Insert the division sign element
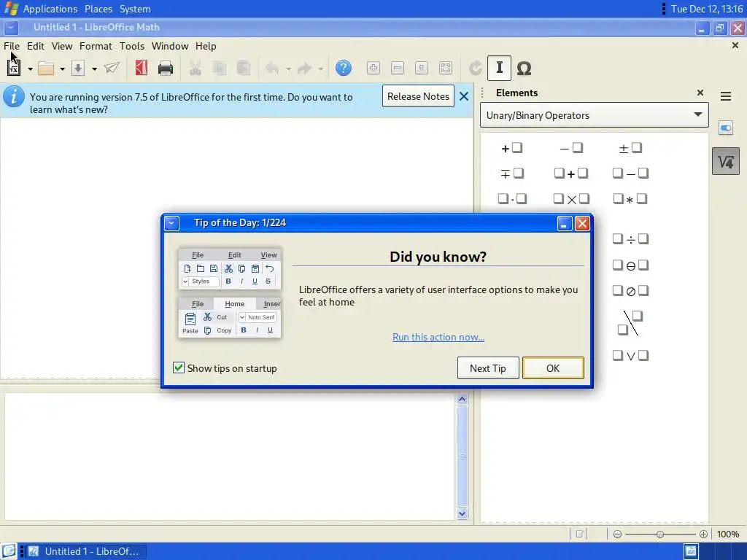This screenshot has height=560, width=747. [630, 238]
